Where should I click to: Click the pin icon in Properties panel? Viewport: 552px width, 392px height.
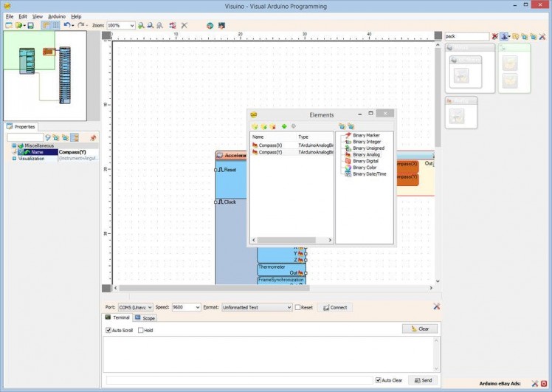tap(93, 138)
